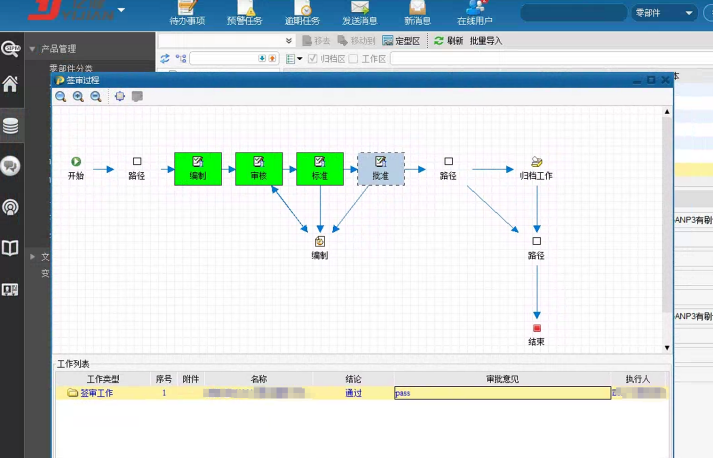Open the YIJIAN logo dropdown arrow
This screenshot has height=458, width=713.
pyautogui.click(x=121, y=10)
